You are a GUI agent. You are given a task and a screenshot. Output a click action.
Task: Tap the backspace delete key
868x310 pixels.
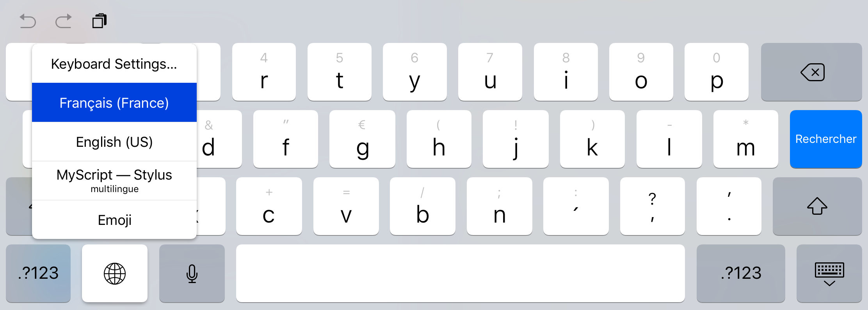811,72
